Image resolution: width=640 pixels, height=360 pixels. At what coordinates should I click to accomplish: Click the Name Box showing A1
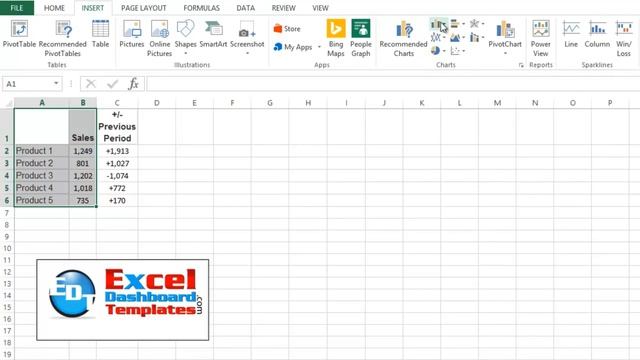pyautogui.click(x=28, y=84)
